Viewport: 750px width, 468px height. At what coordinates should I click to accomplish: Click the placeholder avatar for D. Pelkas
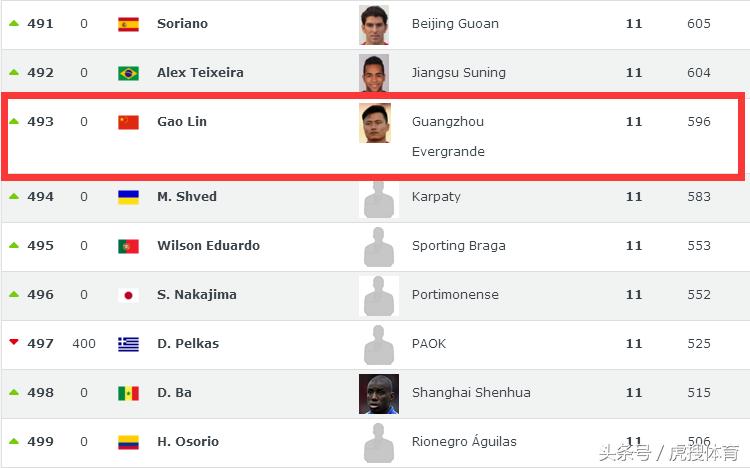378,344
